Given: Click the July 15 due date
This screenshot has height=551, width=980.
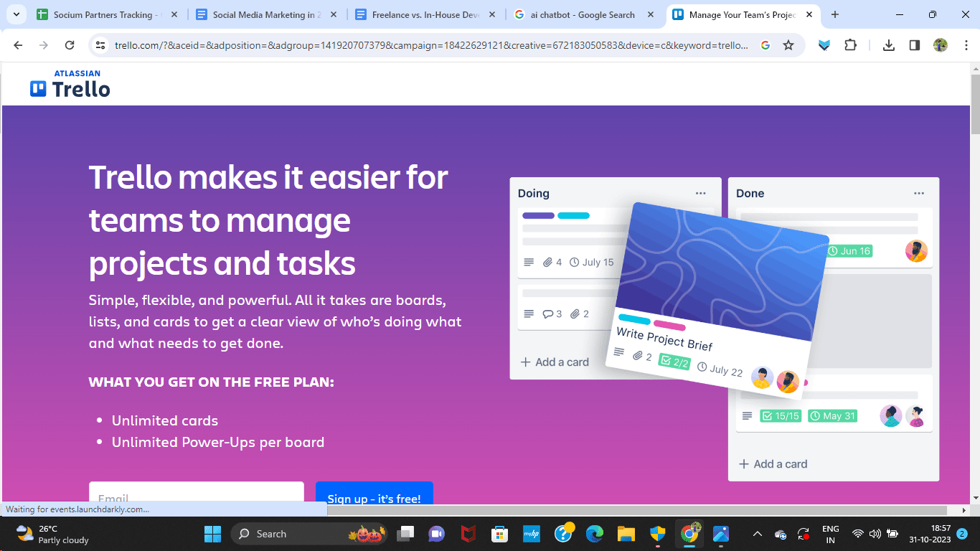Looking at the screenshot, I should tap(592, 263).
